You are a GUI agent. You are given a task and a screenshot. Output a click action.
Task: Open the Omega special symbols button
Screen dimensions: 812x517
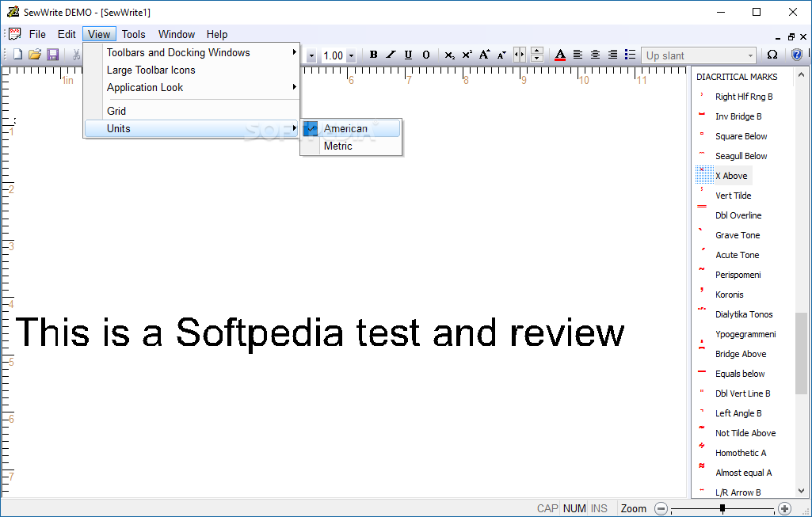pyautogui.click(x=772, y=55)
